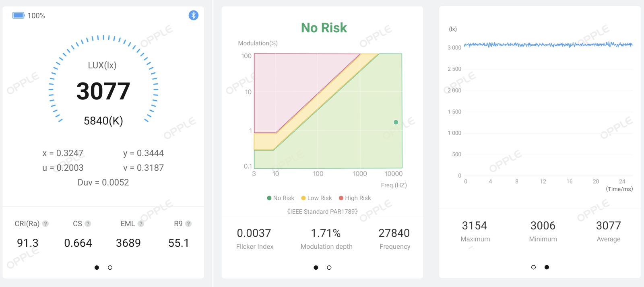Tap the Modulation depth value 1.71%
644x287 pixels.
click(x=326, y=233)
